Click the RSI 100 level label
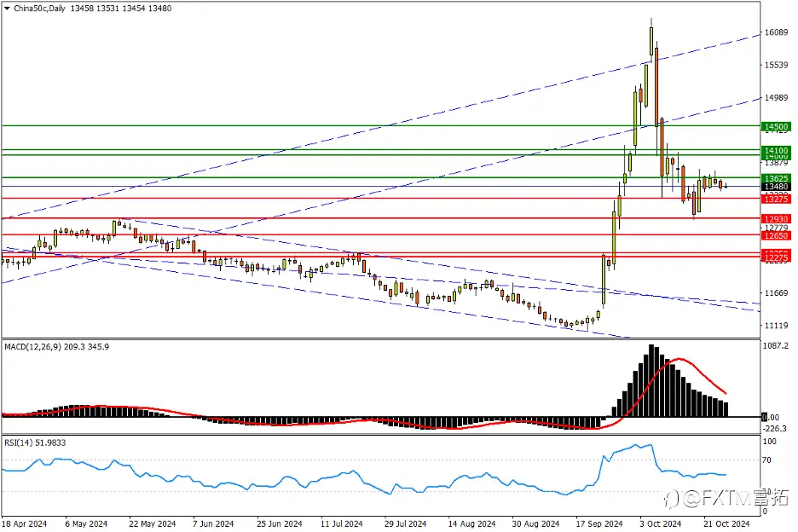The width and height of the screenshot is (798, 532). 769,442
